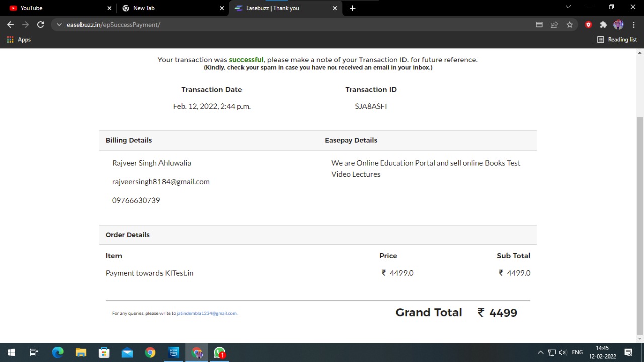644x362 pixels.
Task: Open WhatsApp from the taskbar
Action: point(220,352)
